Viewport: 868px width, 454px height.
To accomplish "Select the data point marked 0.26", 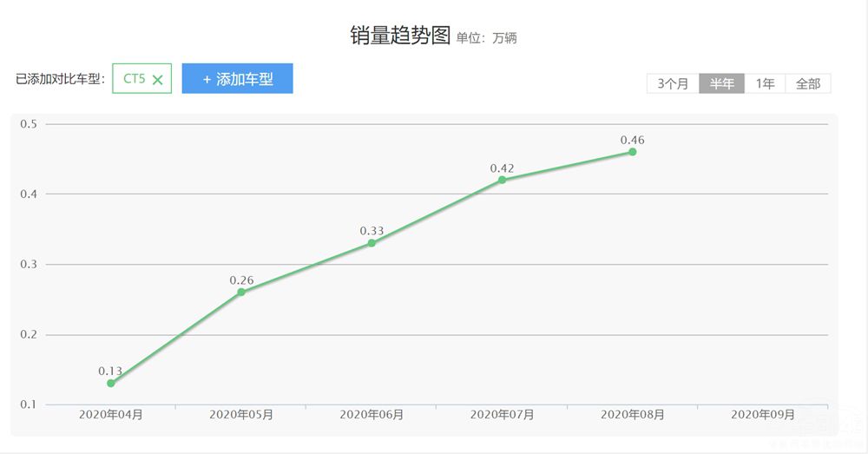I will coord(241,292).
